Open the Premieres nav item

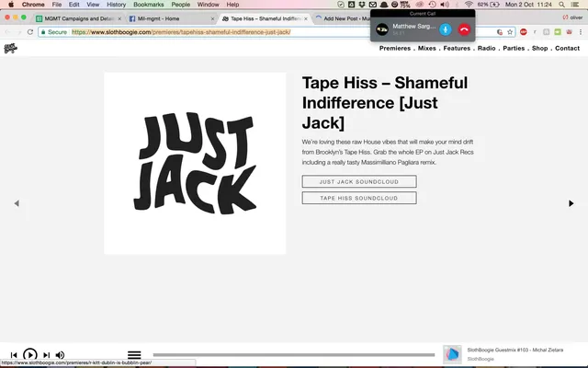click(x=394, y=48)
